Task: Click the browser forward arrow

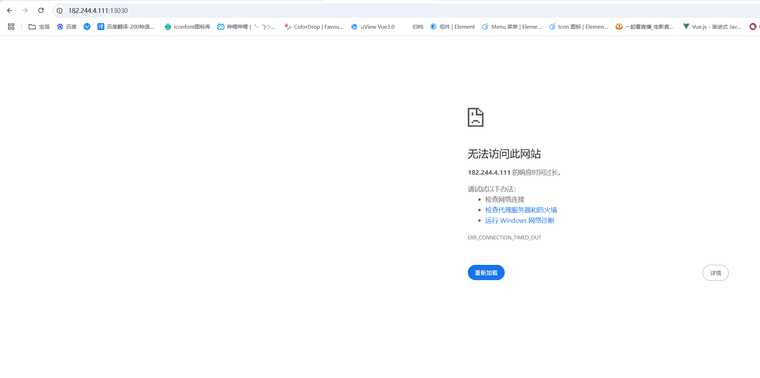Action: tap(25, 10)
